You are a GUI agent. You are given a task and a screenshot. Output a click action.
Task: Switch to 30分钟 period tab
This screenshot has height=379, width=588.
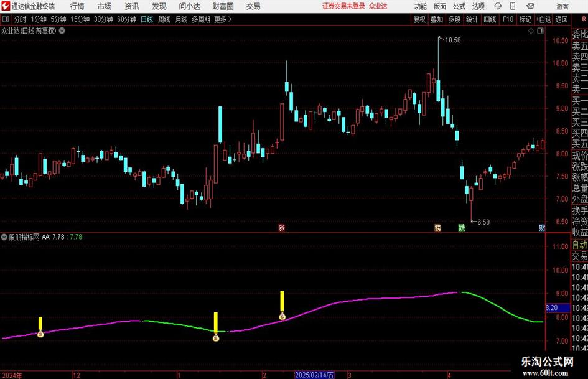click(x=103, y=19)
